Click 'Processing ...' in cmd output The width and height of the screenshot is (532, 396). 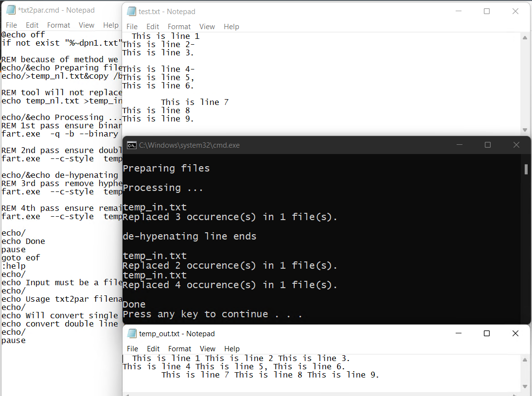tap(163, 188)
